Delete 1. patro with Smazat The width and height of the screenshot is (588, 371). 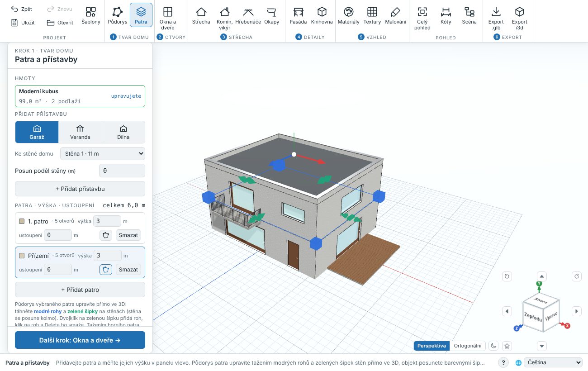pyautogui.click(x=128, y=235)
